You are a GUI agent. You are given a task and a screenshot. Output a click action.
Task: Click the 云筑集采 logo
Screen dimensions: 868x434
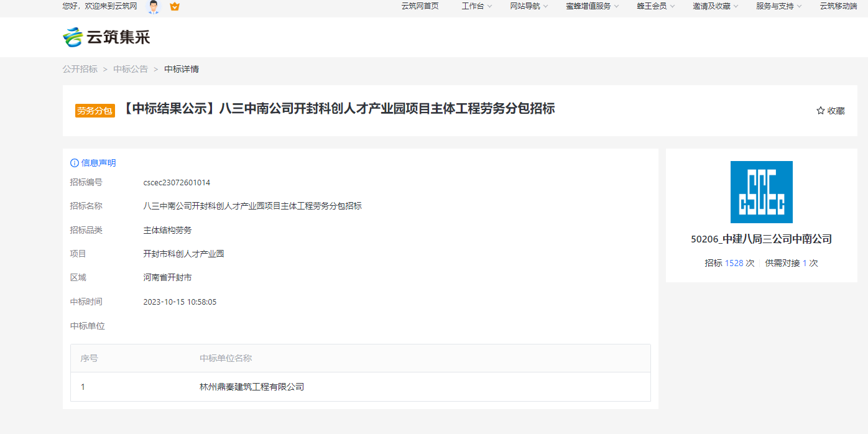106,37
